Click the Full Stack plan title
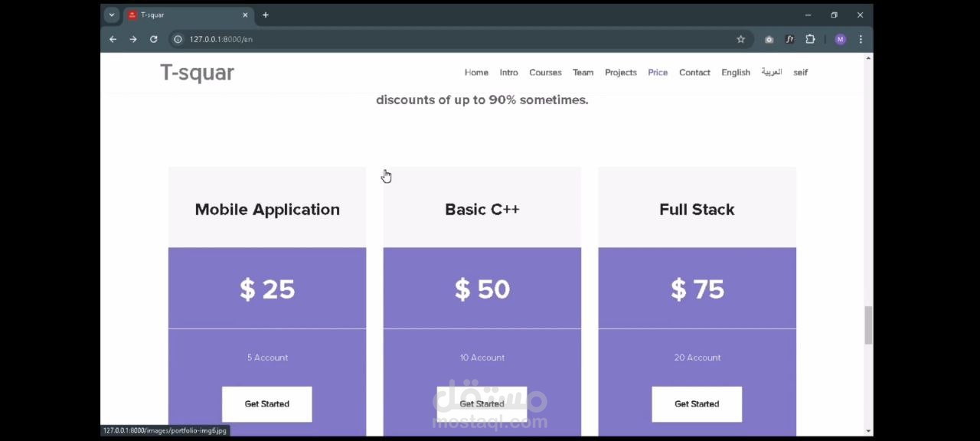 coord(697,210)
